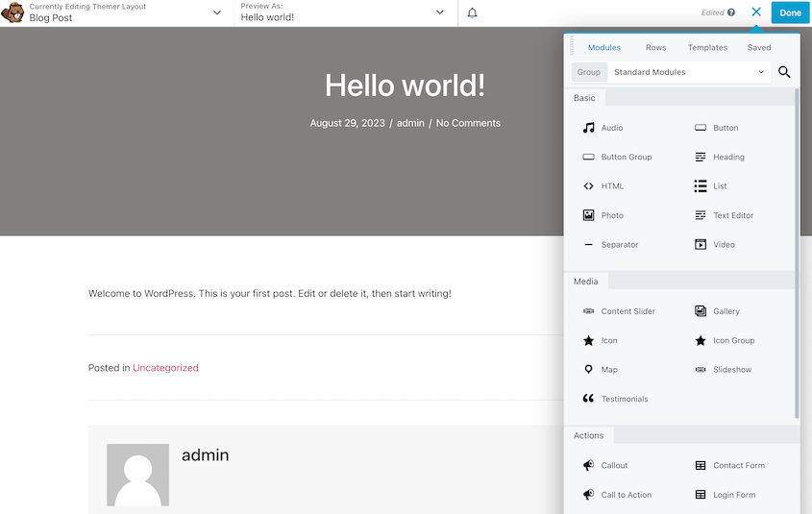The image size is (812, 514).
Task: Click the module panel scrollbar
Action: click(797, 253)
